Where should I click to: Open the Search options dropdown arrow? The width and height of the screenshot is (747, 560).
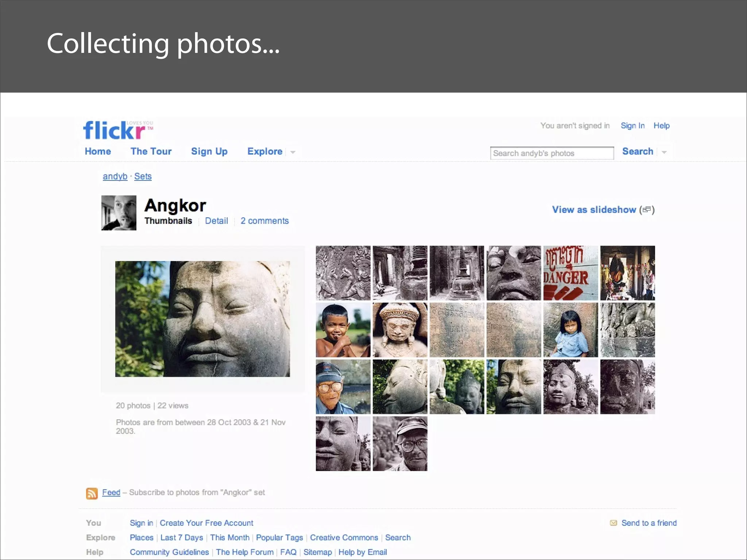click(664, 152)
